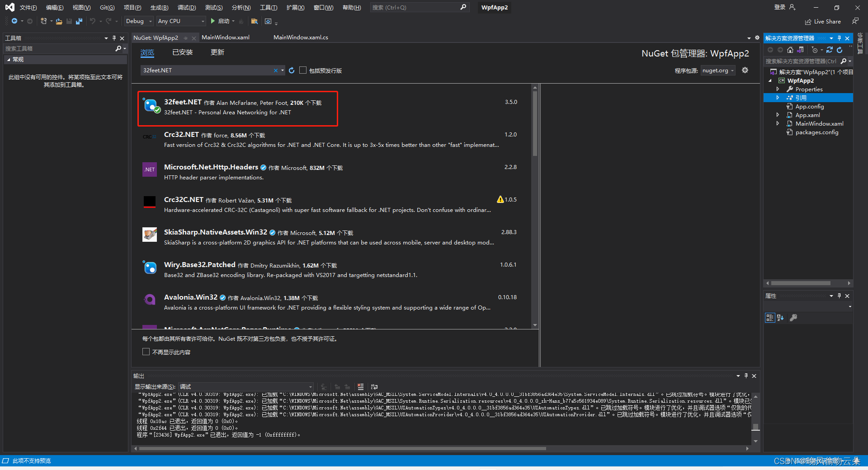Open the Any CPU platform dropdown
The width and height of the screenshot is (868, 470).
pos(181,21)
